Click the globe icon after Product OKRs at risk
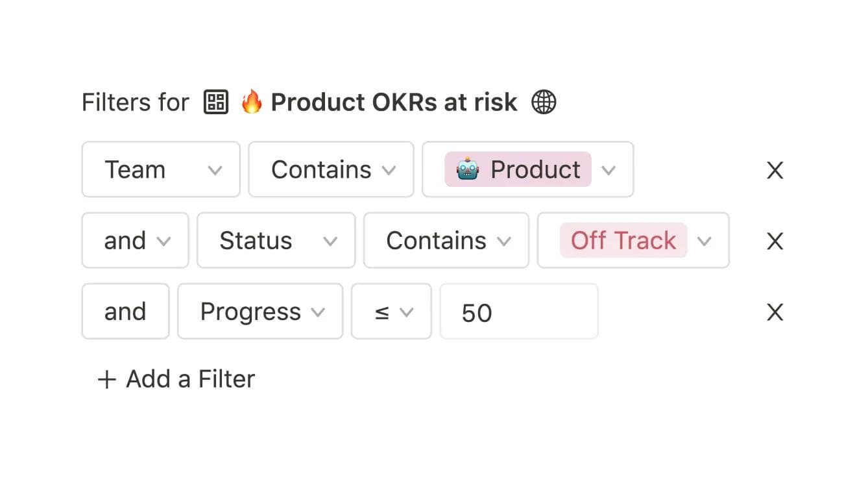Viewport: 868px width, 481px height. pos(545,102)
